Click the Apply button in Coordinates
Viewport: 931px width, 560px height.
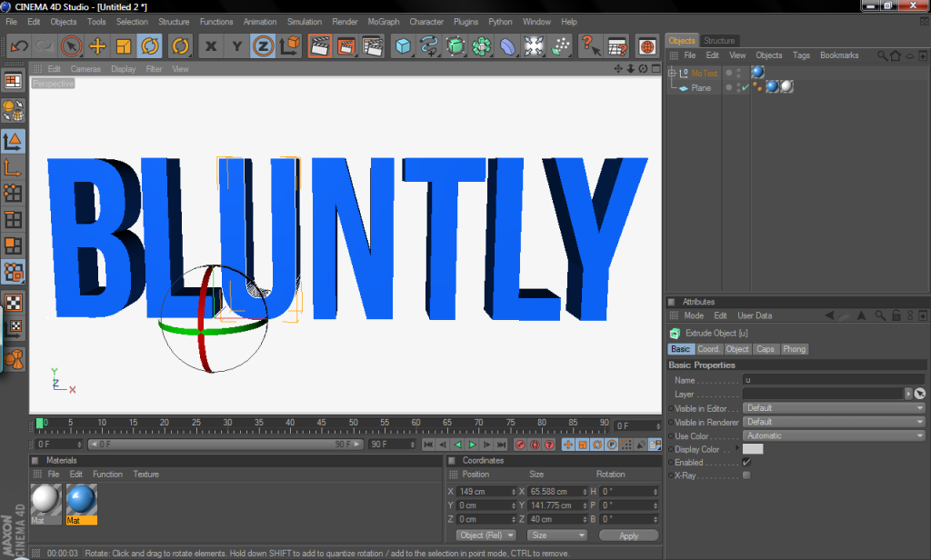628,535
